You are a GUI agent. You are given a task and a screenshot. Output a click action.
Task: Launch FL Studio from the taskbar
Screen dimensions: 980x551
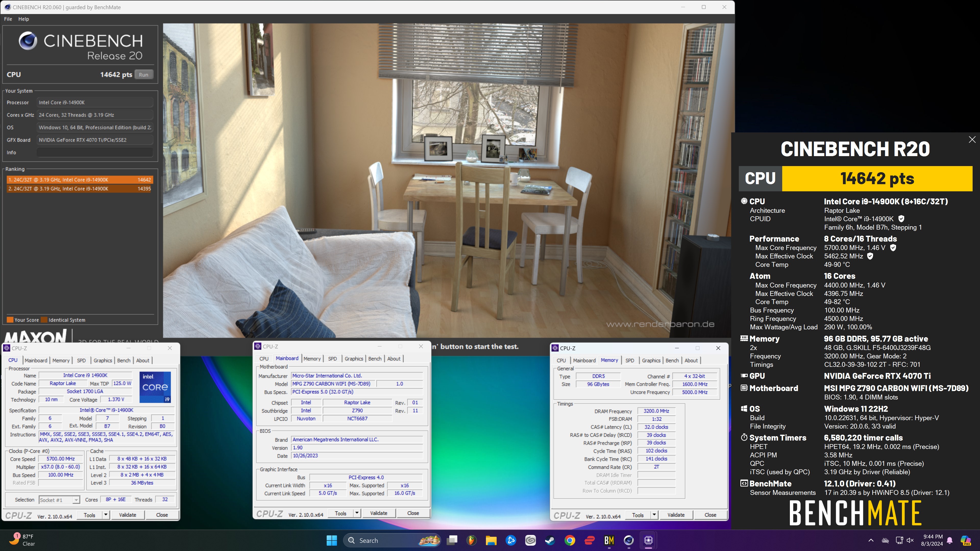pos(471,540)
